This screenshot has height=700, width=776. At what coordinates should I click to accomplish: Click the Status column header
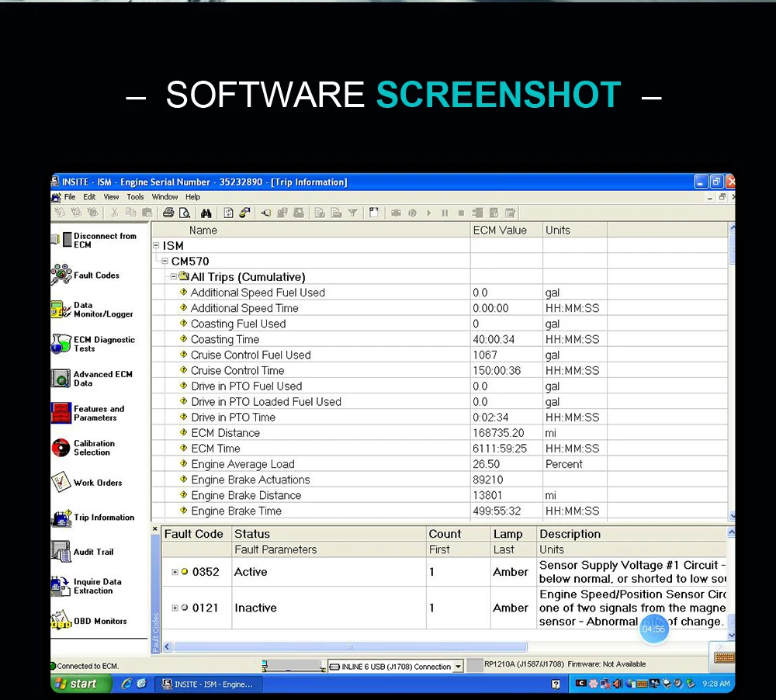328,534
